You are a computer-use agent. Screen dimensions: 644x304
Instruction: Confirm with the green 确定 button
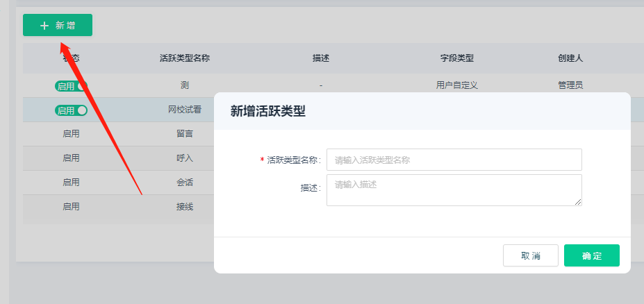(591, 255)
